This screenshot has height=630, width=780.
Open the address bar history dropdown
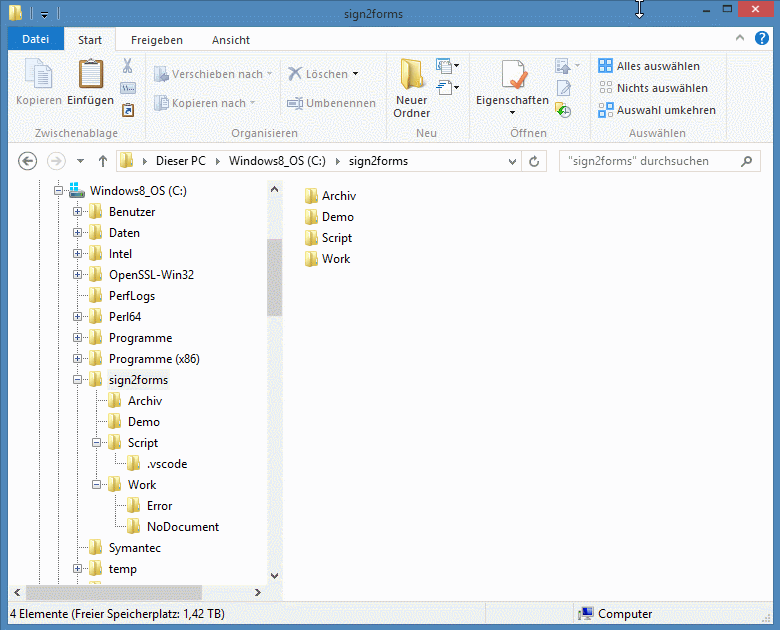513,161
